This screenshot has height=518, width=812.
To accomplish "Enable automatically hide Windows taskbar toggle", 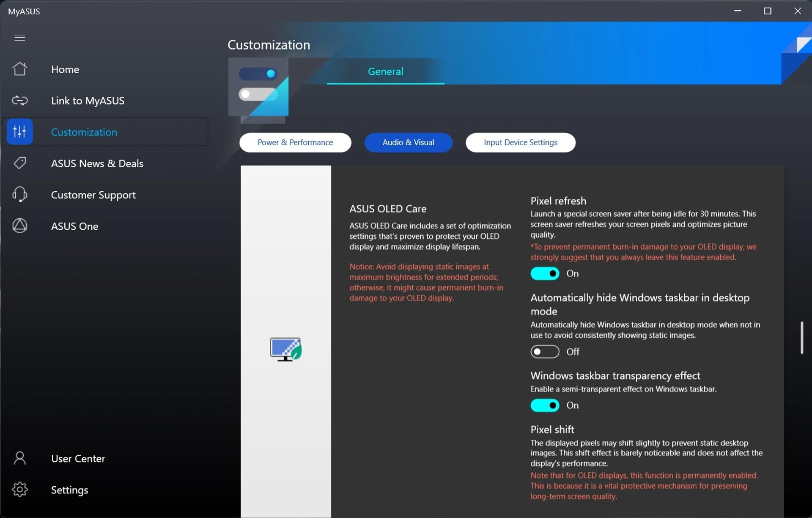I will tap(545, 351).
